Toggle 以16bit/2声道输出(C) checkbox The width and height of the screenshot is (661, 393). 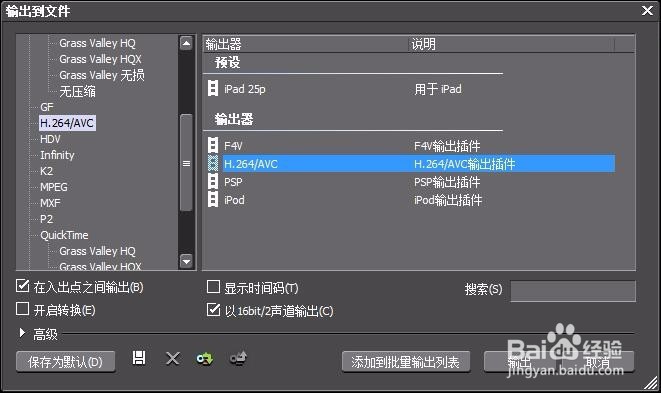[x=213, y=310]
